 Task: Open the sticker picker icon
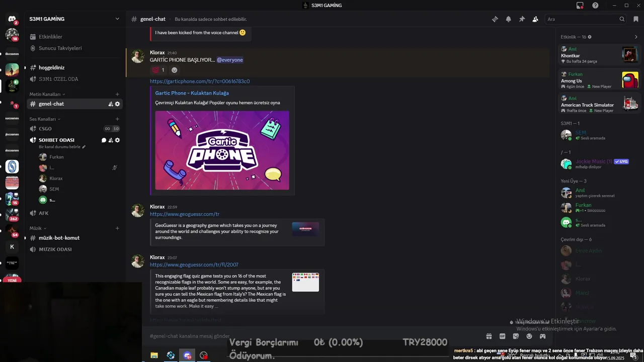(x=516, y=336)
